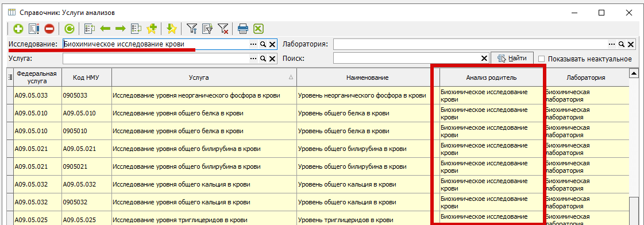Sort by Наименование column header

pyautogui.click(x=368, y=77)
